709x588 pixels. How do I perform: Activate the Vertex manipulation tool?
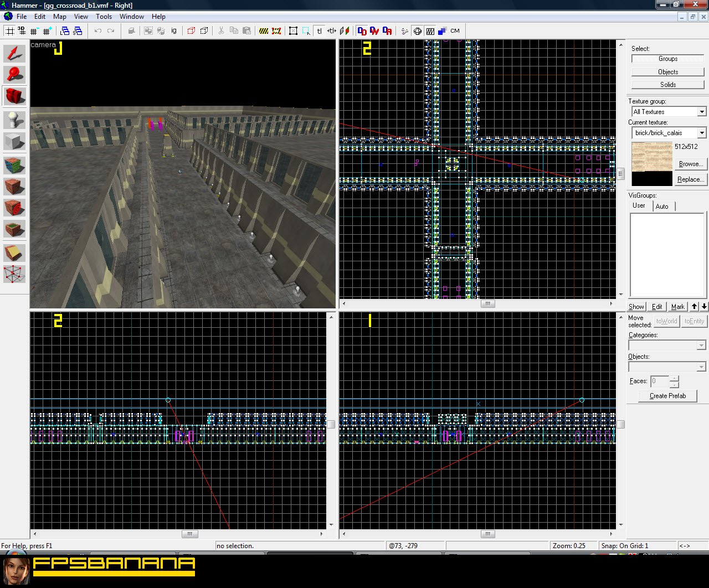coord(15,274)
